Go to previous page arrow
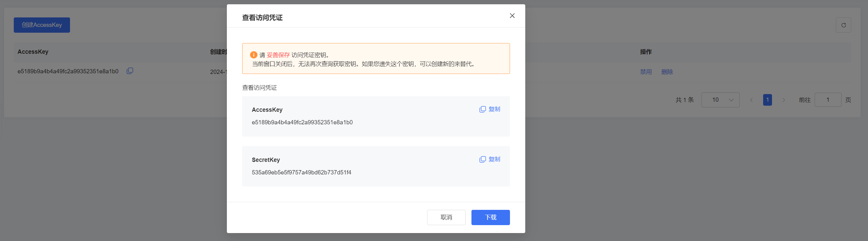The image size is (868, 241). [752, 100]
